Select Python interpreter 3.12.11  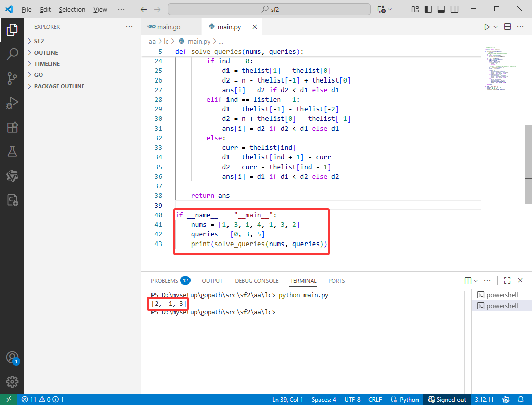pyautogui.click(x=484, y=399)
